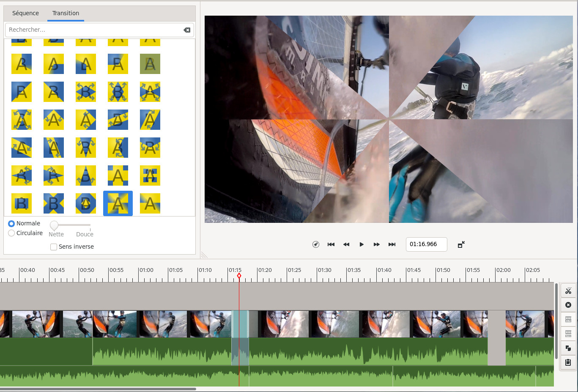Select the B-in-centered-rectangle box transition
578x392 pixels.
point(22,203)
